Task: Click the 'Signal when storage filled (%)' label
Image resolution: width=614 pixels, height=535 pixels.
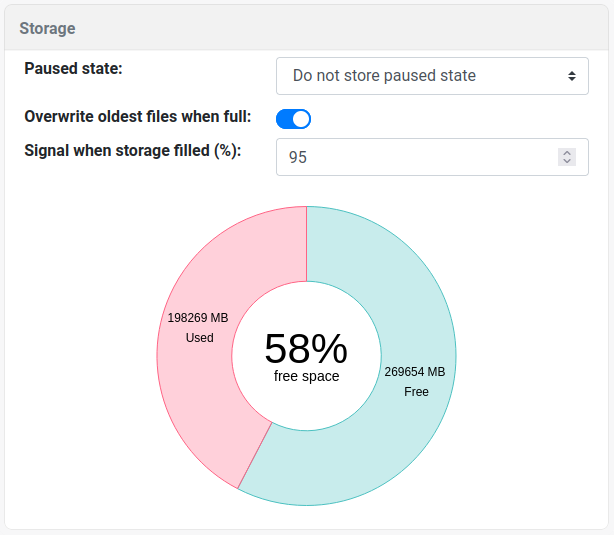Action: point(132,150)
